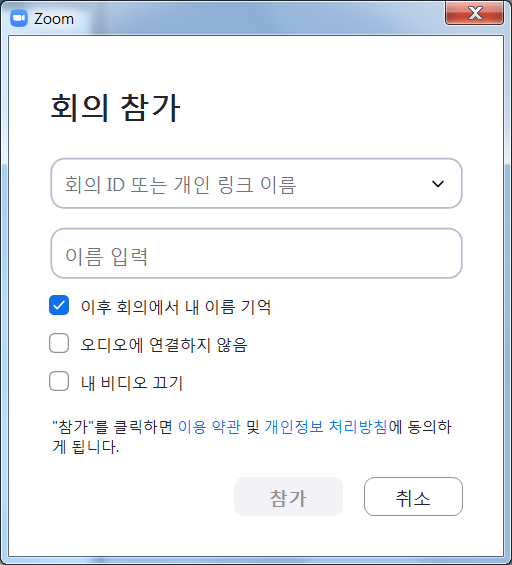Uncheck 이후 회의에서 내 이름 기억 checkbox
This screenshot has width=512, height=565.
(59, 305)
